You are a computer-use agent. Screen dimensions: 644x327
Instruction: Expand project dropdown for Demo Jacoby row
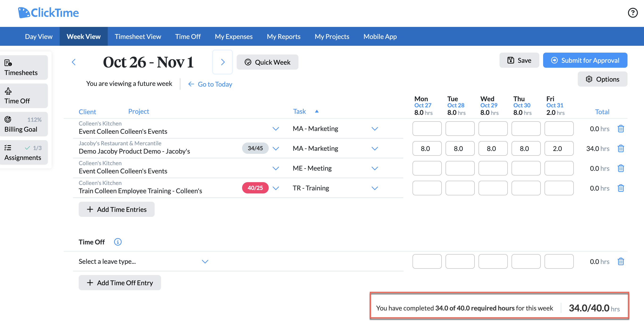click(x=276, y=148)
